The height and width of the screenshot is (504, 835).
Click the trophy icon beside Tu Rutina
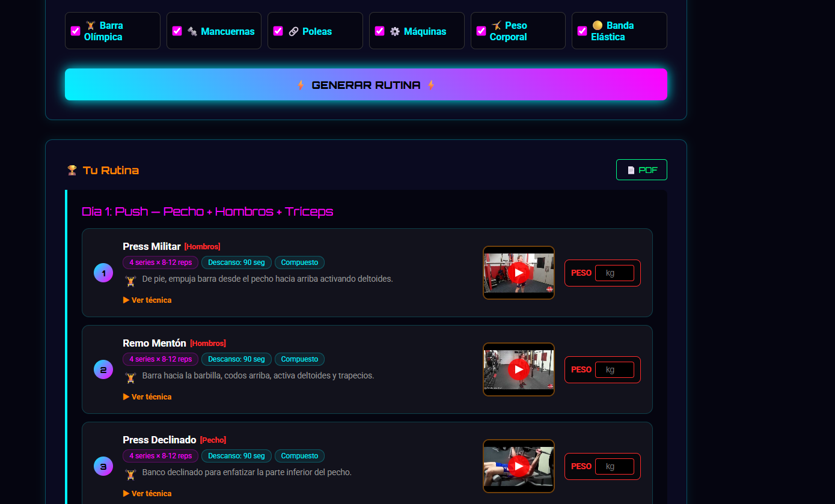coord(72,171)
